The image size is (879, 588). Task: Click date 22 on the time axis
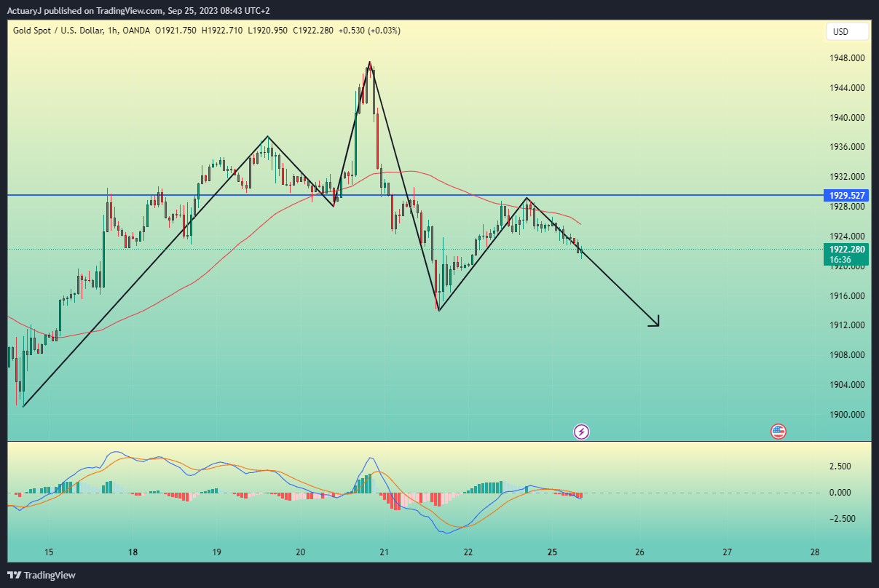pyautogui.click(x=468, y=552)
